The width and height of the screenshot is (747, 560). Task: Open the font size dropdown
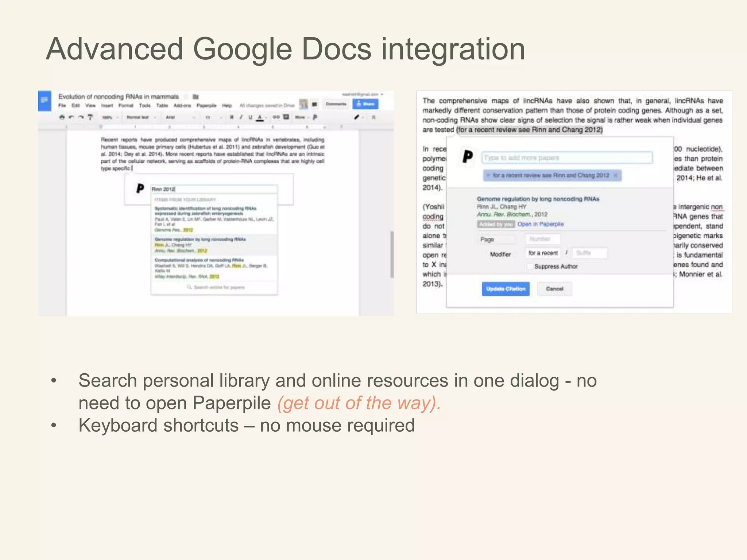point(214,117)
